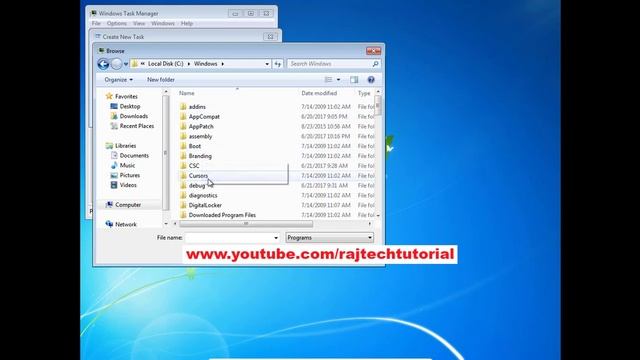
Task: Select the DigitalLocker folder icon
Action: (183, 205)
